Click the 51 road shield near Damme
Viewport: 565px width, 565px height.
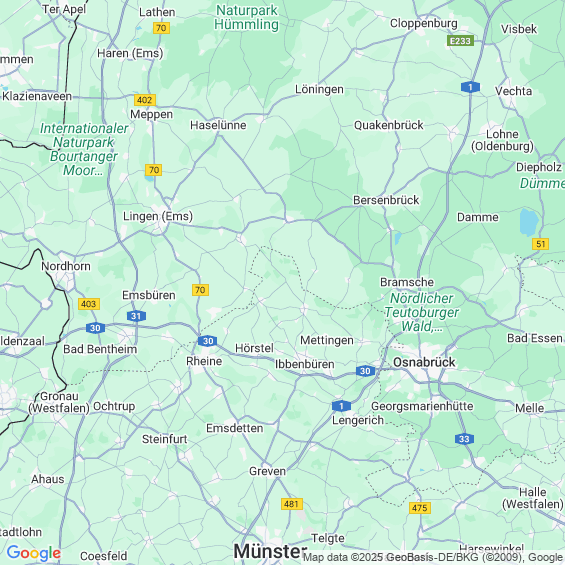click(540, 244)
